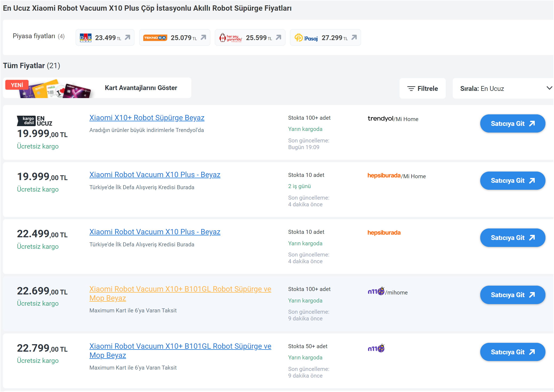Click hepsiburada logo in 22.499 TL row
The height and width of the screenshot is (392, 554).
point(384,232)
